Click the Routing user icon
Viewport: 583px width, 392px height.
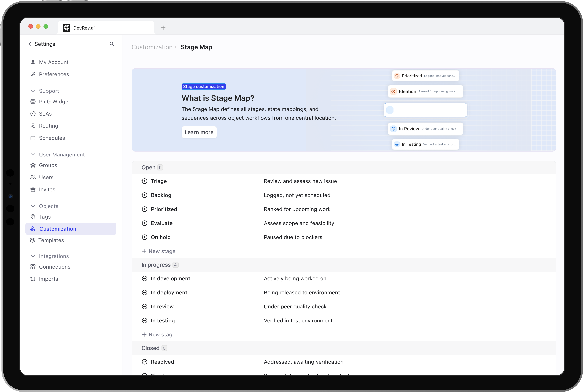33,126
